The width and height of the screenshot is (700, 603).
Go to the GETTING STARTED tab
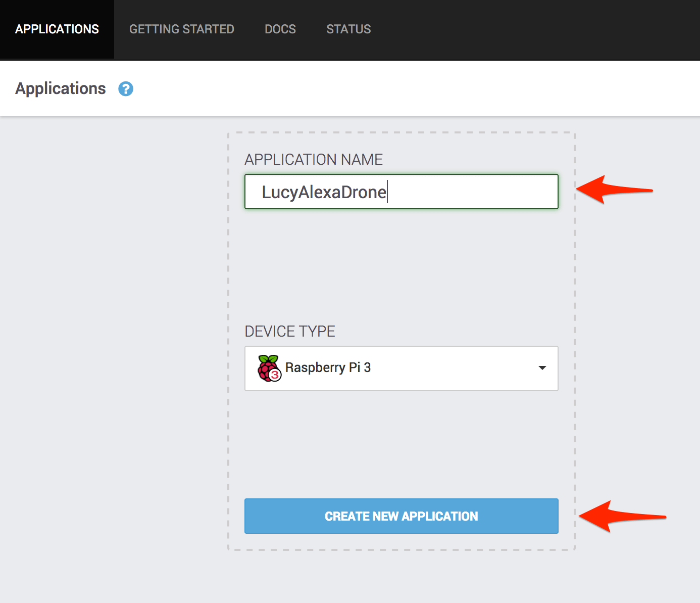click(x=182, y=29)
